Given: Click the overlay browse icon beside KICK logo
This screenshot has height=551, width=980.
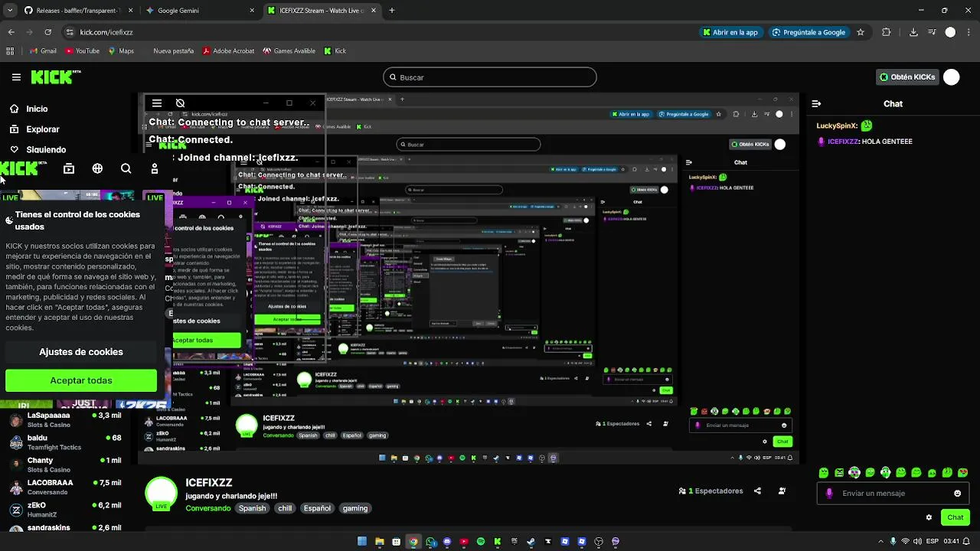Looking at the screenshot, I should [x=69, y=168].
